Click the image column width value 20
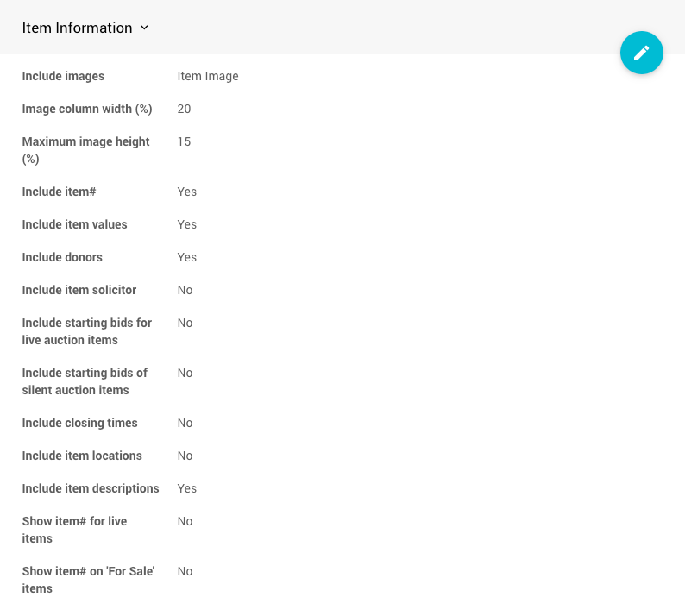Screen dimensions: 685x616 [184, 109]
